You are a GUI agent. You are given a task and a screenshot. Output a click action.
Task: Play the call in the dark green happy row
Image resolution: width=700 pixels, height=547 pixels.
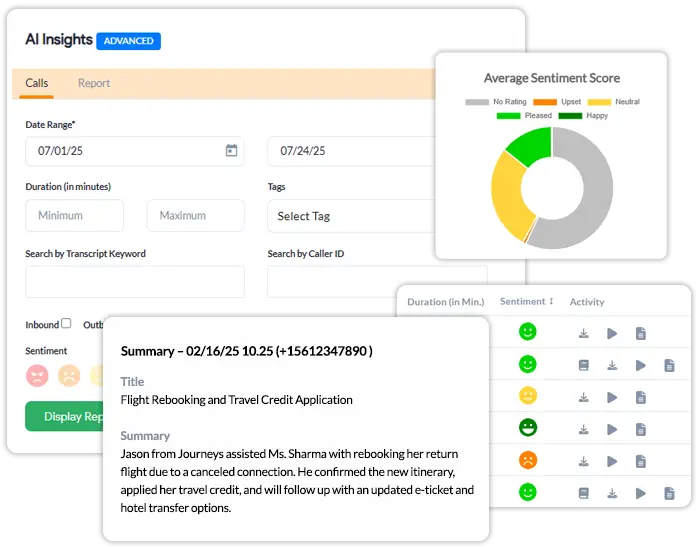point(612,429)
